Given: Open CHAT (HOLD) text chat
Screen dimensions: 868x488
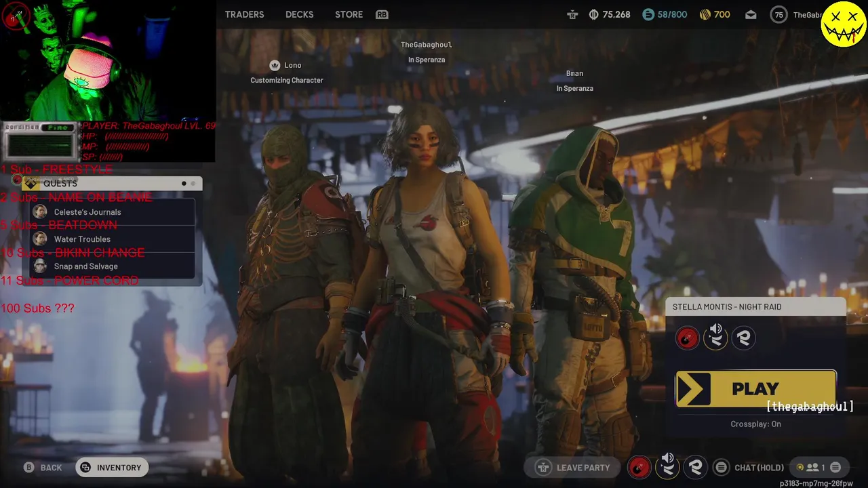Looking at the screenshot, I should [759, 468].
